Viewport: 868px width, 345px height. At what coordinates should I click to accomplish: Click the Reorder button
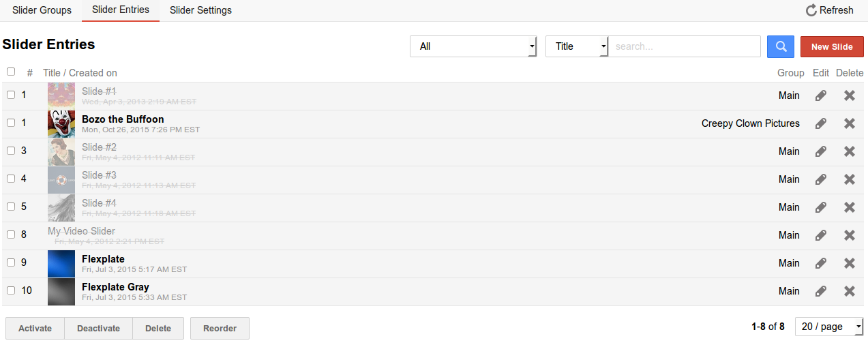pyautogui.click(x=220, y=328)
